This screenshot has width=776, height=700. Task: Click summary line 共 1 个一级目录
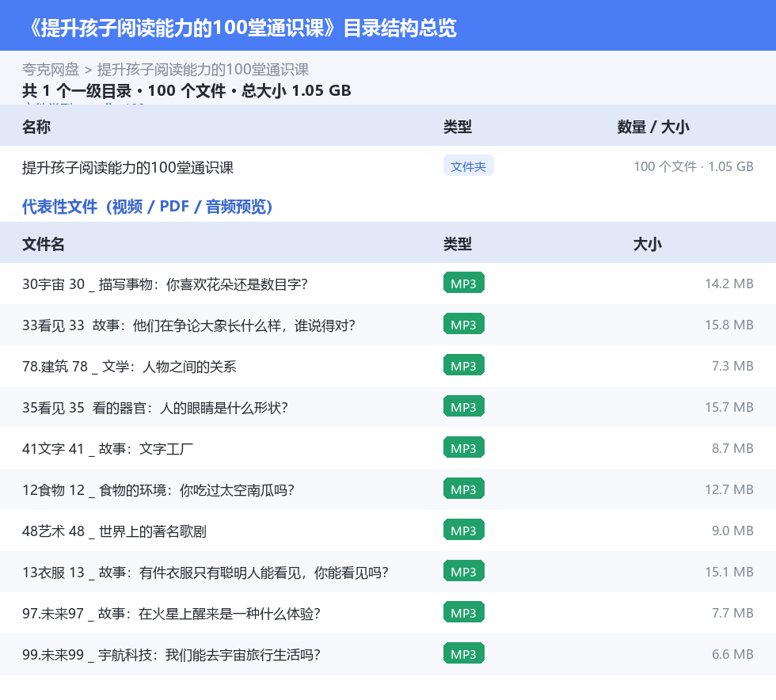point(186,90)
